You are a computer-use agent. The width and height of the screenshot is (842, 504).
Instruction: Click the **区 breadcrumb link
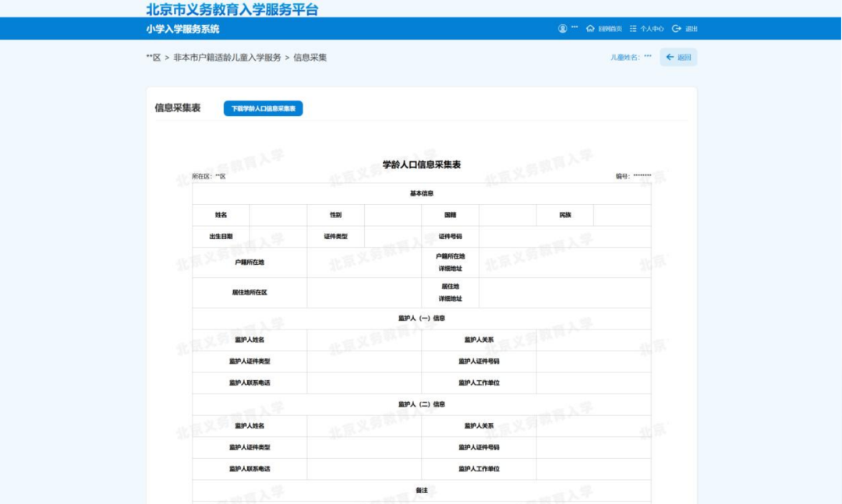click(x=153, y=58)
